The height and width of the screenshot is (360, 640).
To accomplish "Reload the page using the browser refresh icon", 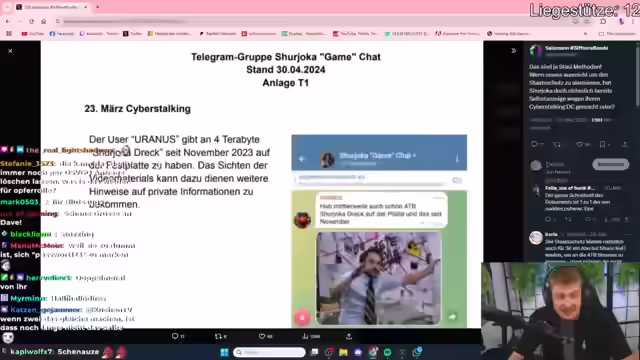I will 31,21.
